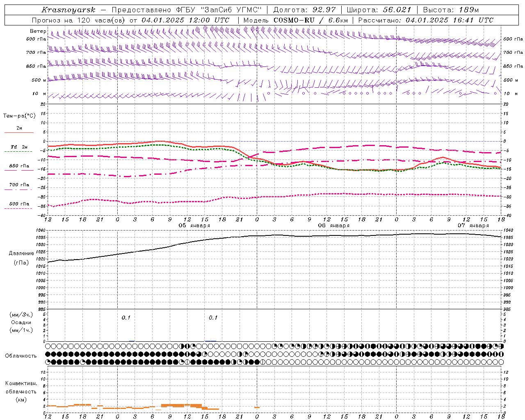Click the '(мм/3ч.)' precipitation unit label
Screen dimensions: 525x420
click(21, 315)
